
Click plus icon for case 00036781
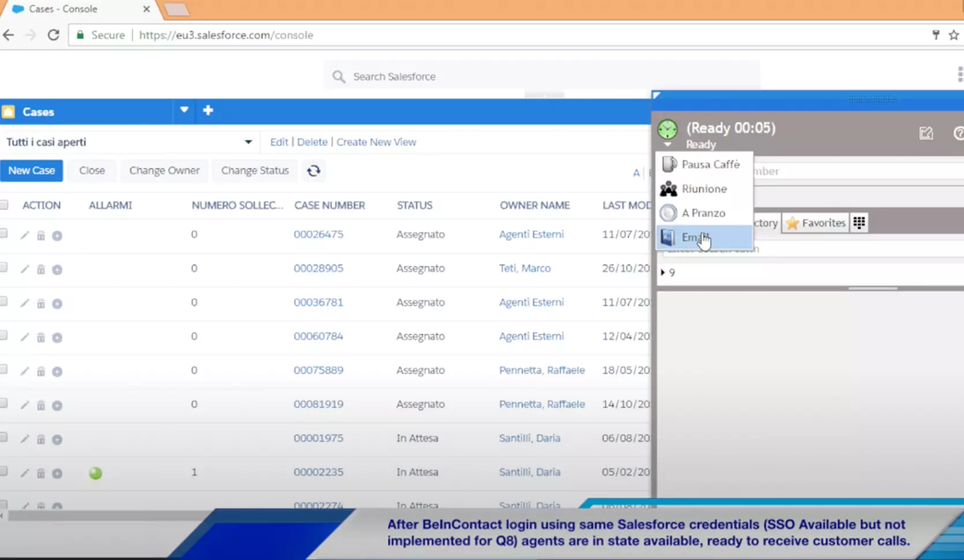click(x=57, y=304)
